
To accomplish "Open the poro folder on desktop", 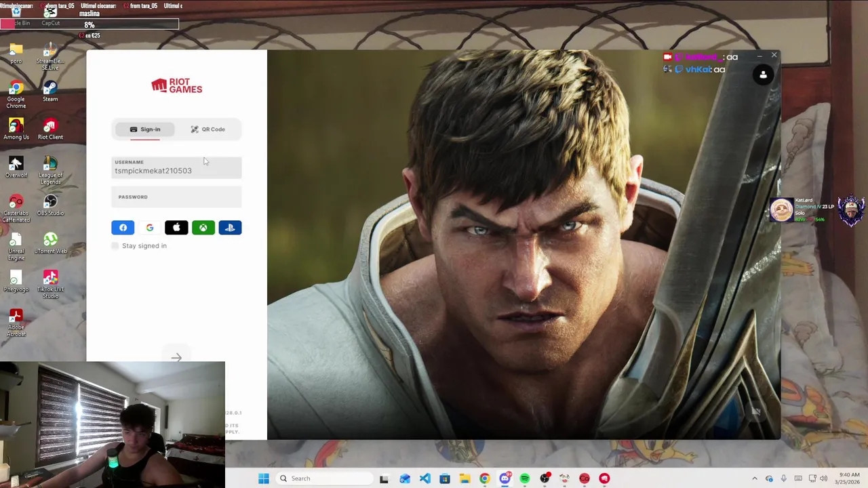I will (16, 54).
